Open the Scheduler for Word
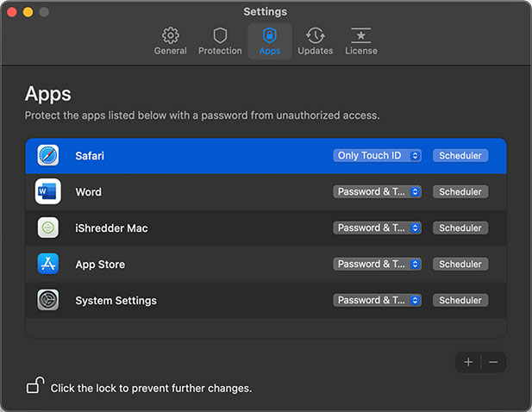This screenshot has height=412, width=532. point(460,192)
